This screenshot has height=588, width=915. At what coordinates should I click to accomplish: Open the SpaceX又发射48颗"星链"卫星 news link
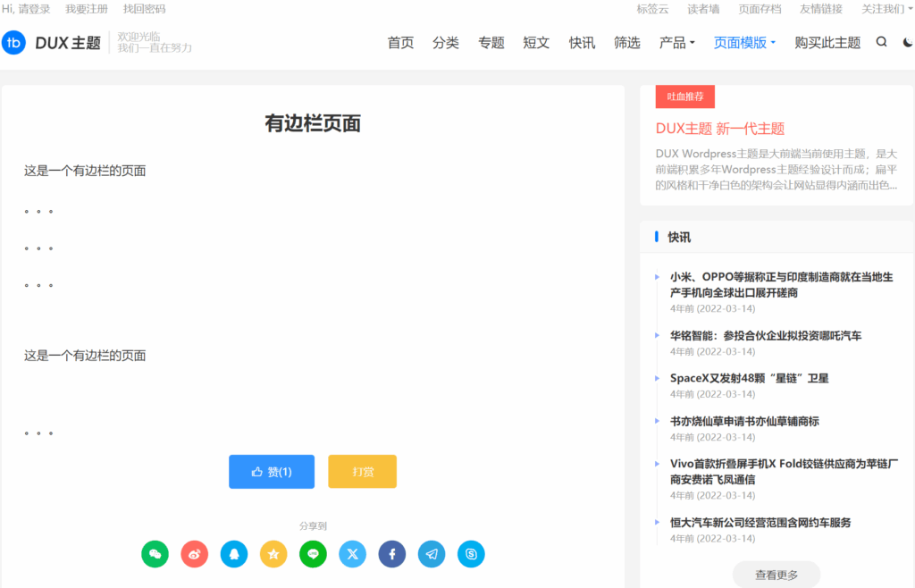click(x=749, y=378)
